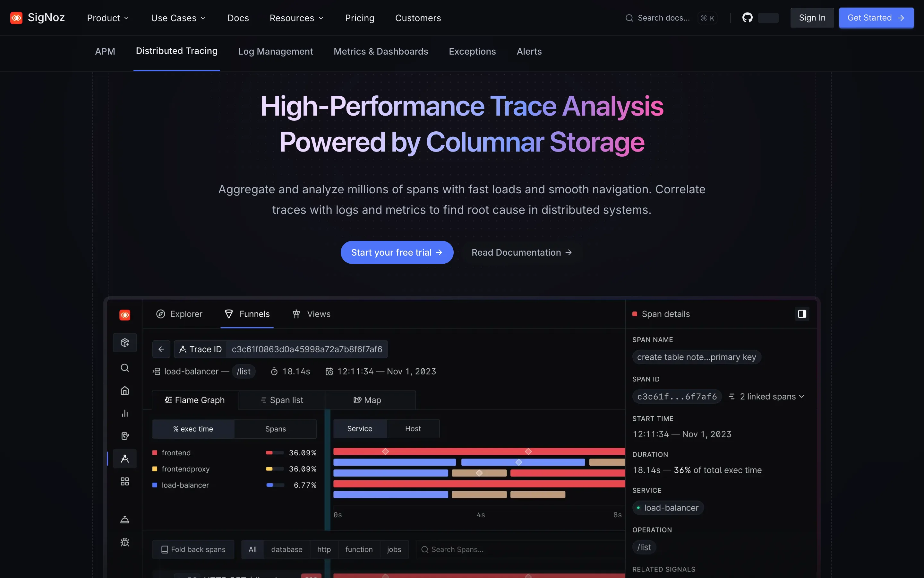Click the Get Started button

876,18
